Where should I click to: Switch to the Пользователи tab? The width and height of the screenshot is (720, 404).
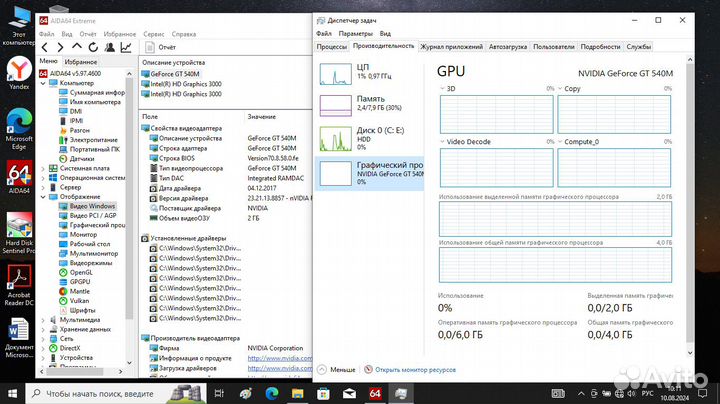(x=554, y=47)
